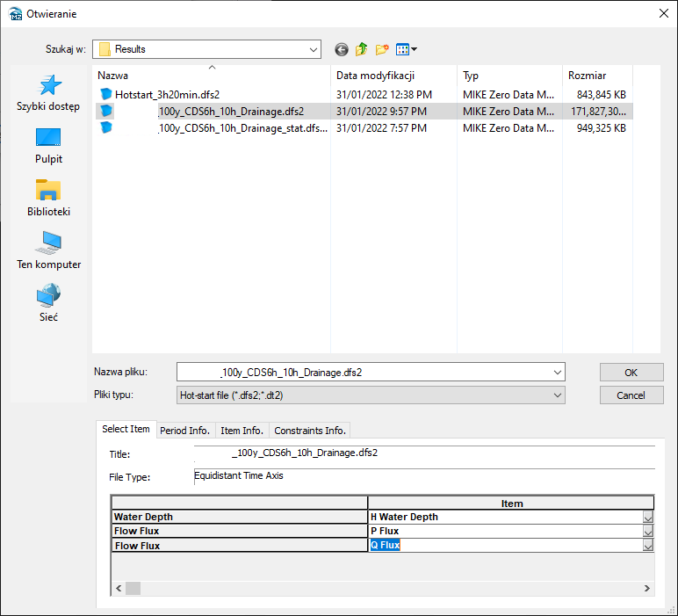Click the horizontal scrollbar in item table
The image size is (678, 616).
(386, 588)
